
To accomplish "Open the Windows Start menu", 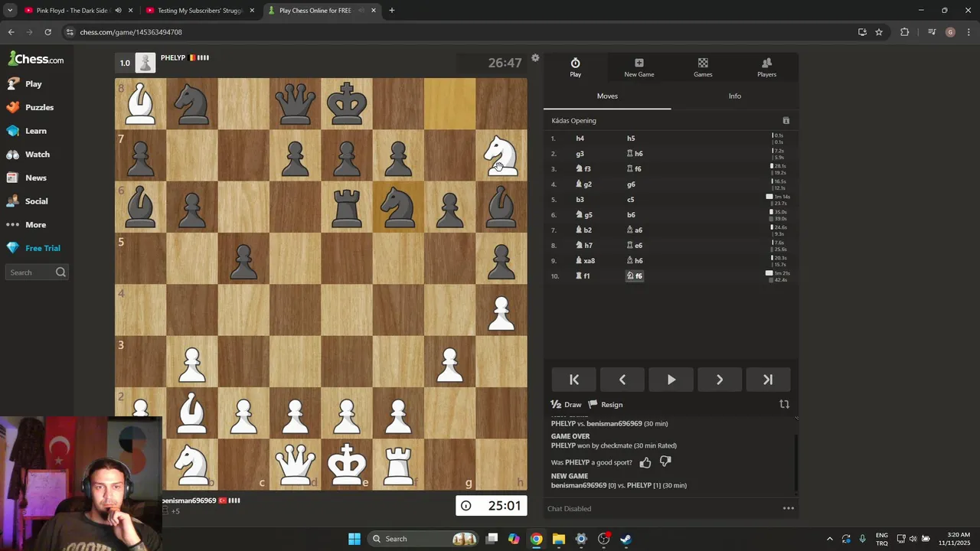I will [x=354, y=539].
